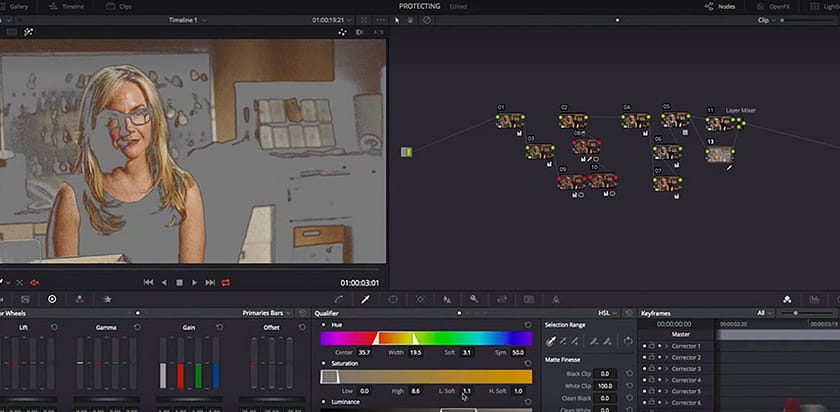Select the qualifier picker eyedropper tool

click(551, 340)
